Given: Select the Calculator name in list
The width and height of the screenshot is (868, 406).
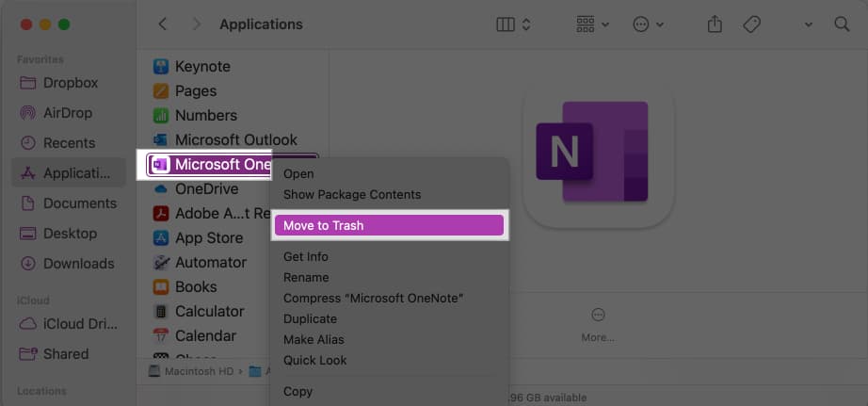Looking at the screenshot, I should 210,311.
